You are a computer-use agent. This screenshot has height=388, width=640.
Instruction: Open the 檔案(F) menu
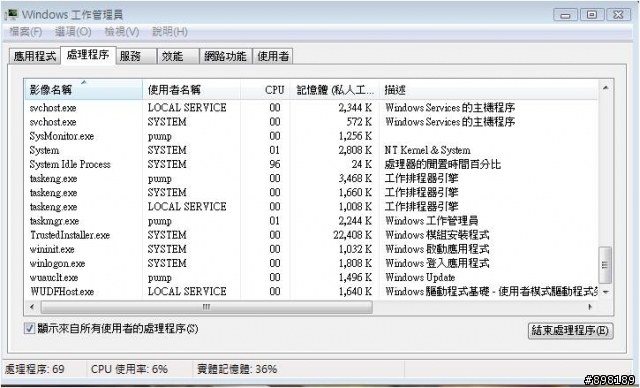coord(26,31)
